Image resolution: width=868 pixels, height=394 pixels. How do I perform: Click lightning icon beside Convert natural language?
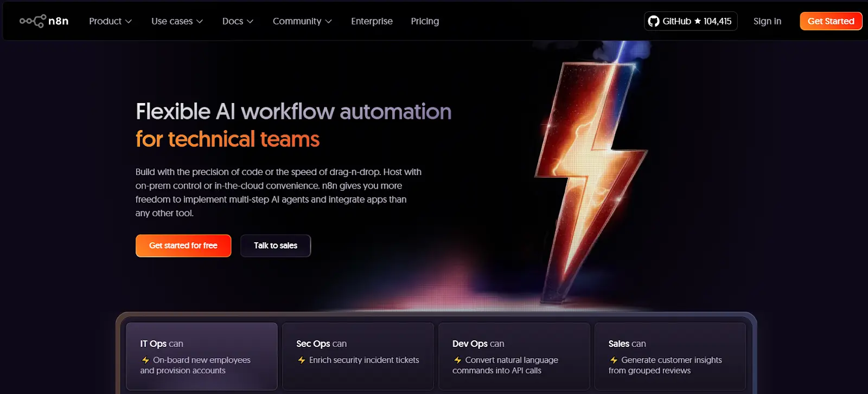point(458,360)
